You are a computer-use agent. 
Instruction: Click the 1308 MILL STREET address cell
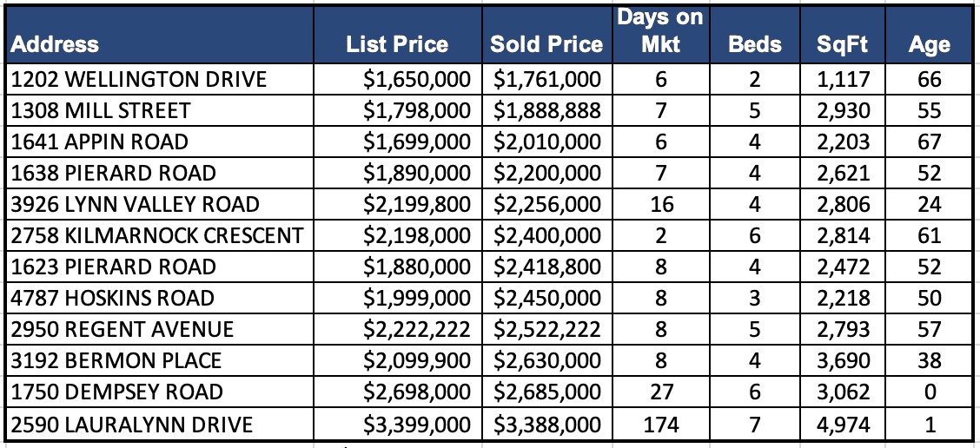(101, 111)
